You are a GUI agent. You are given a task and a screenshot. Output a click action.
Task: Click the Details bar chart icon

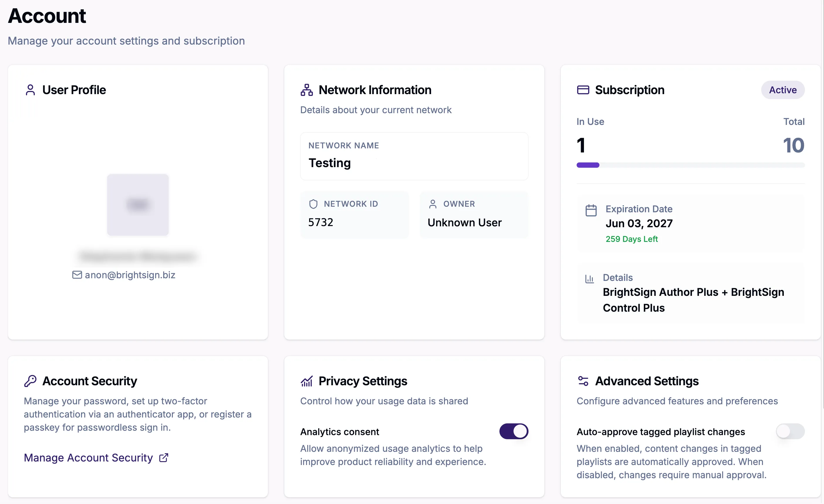click(x=589, y=279)
